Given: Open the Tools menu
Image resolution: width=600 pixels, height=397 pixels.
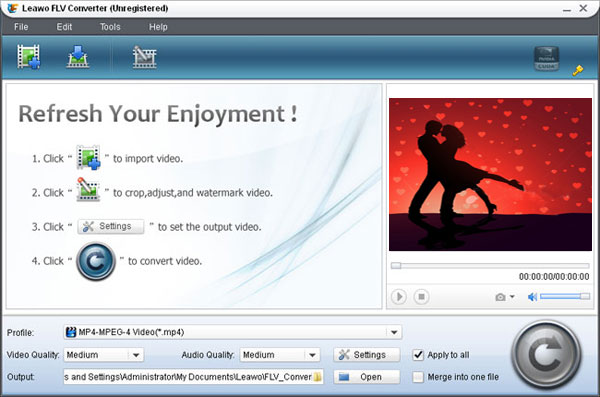Looking at the screenshot, I should tap(110, 27).
